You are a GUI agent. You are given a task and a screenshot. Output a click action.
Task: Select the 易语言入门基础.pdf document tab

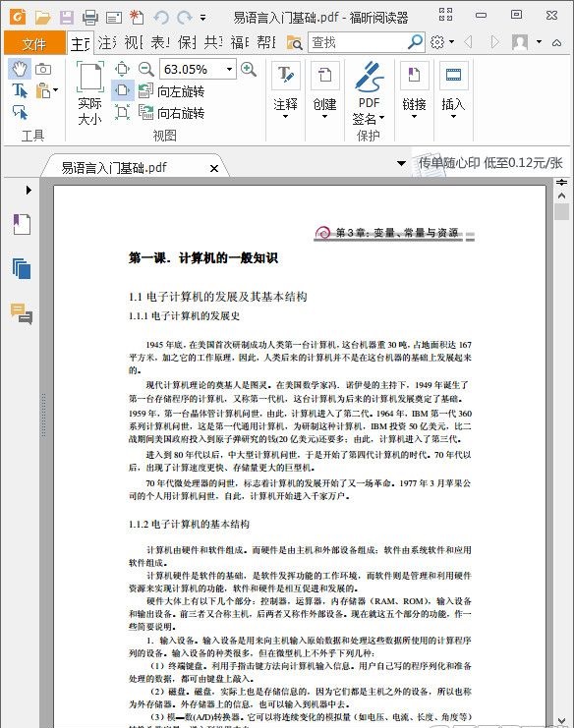[114, 168]
